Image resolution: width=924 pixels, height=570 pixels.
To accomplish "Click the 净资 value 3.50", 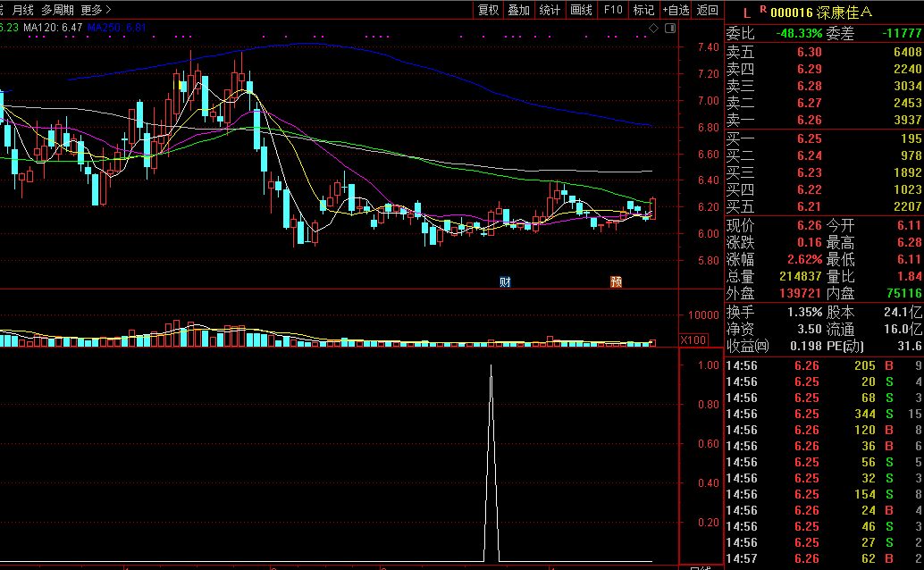I will click(x=809, y=329).
